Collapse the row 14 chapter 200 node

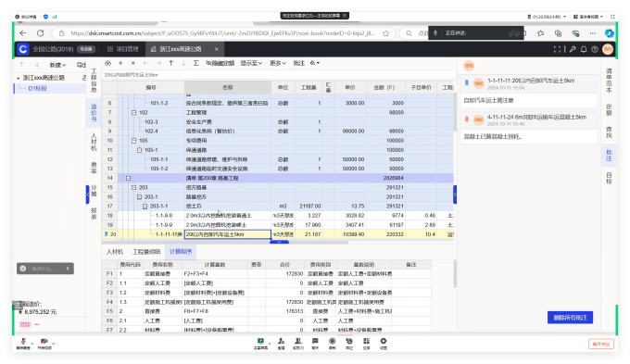pyautogui.click(x=128, y=178)
